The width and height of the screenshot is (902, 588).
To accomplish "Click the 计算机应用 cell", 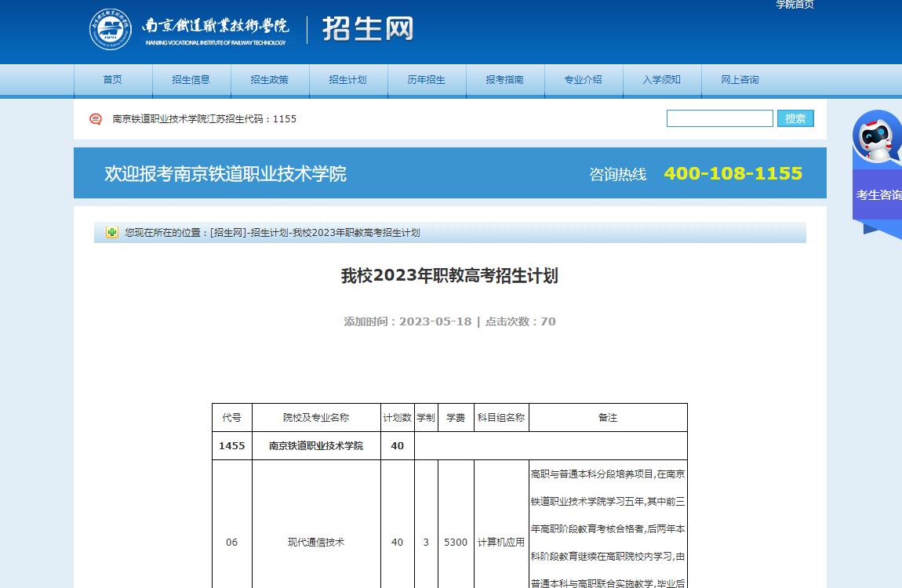I will (x=501, y=542).
